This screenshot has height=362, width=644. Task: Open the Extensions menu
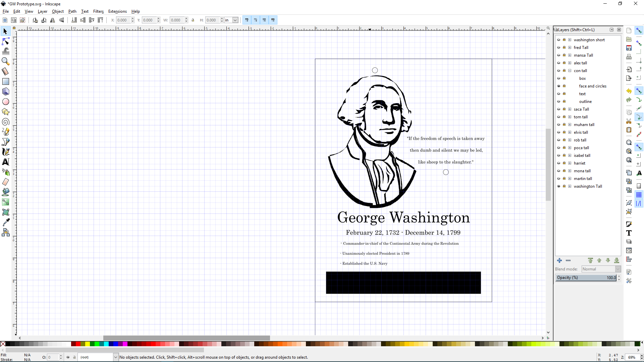coord(117,11)
